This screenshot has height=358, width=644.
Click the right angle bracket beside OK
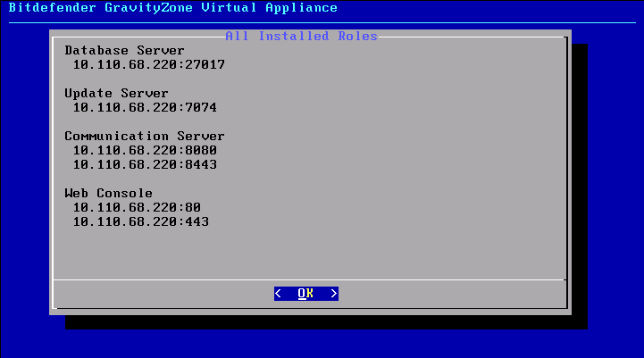(333, 293)
